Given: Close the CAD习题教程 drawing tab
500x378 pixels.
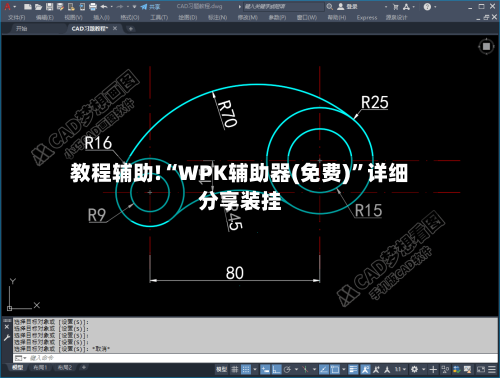Looking at the screenshot, I should pos(115,28).
